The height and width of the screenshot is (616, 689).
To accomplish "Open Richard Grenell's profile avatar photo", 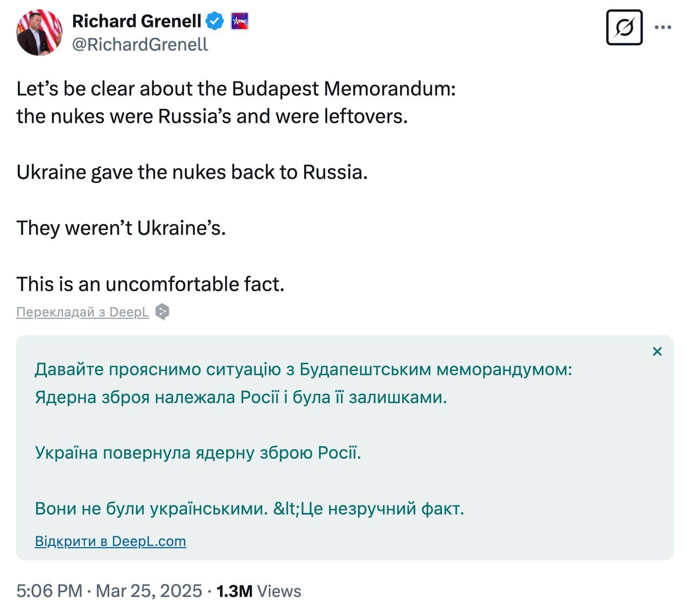I will point(39,33).
